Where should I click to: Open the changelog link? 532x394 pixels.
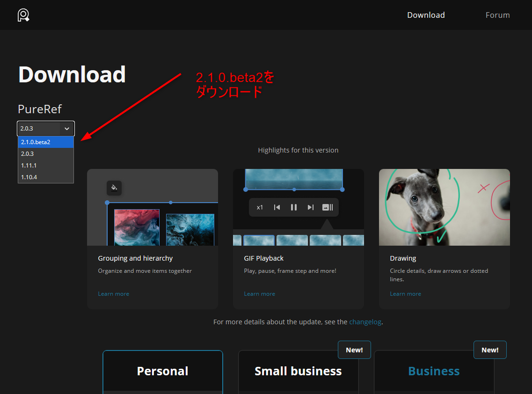[x=365, y=322]
